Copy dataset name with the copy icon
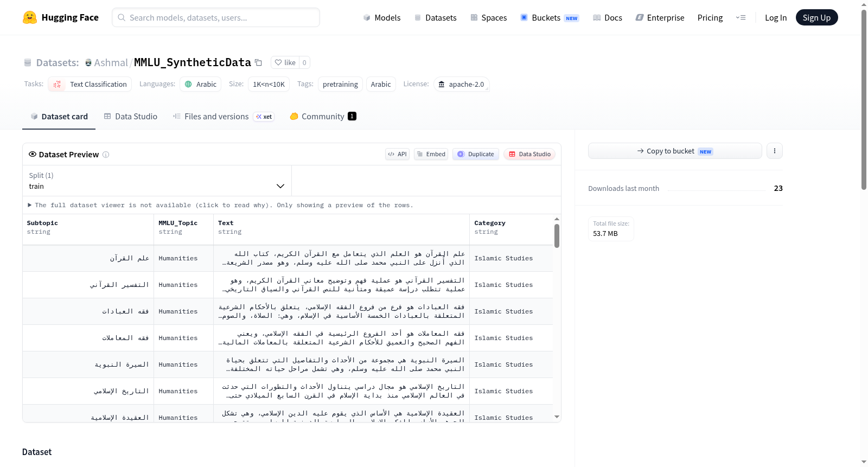The width and height of the screenshot is (868, 467). 259,63
